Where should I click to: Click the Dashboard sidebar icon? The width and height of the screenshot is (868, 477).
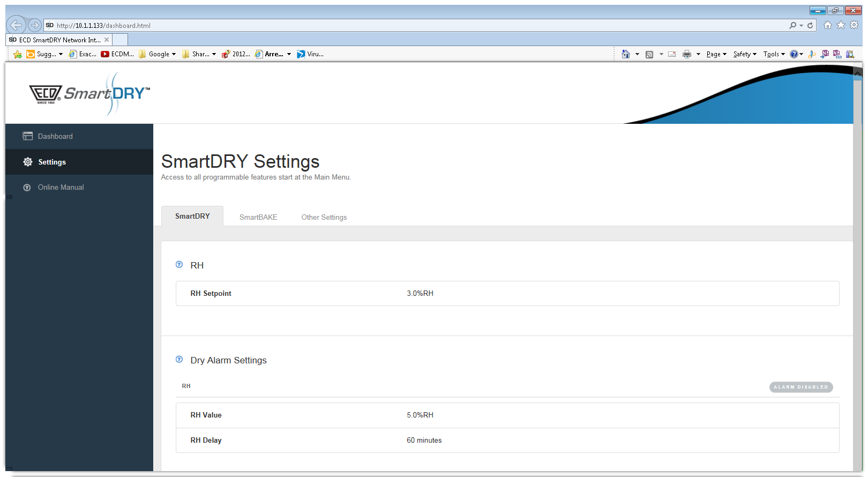[x=27, y=136]
